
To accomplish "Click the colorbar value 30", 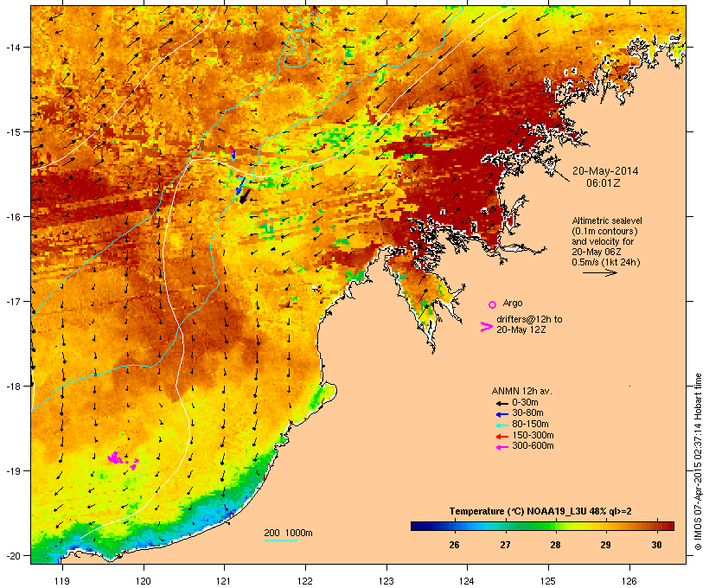I will click(x=656, y=545).
